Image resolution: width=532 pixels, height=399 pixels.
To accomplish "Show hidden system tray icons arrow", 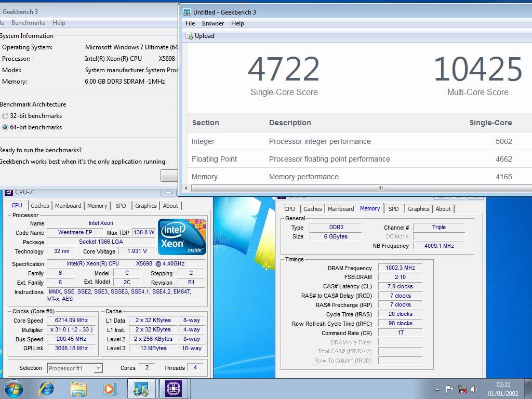I will point(437,389).
